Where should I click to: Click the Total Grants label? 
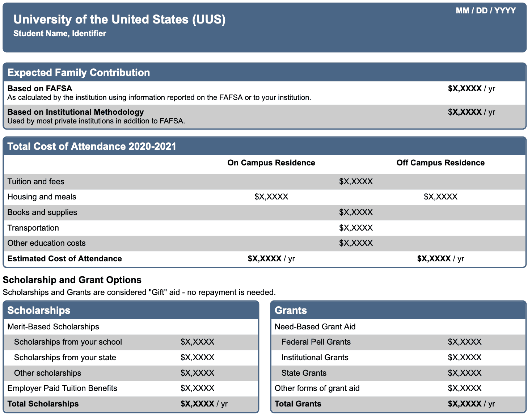[298, 404]
